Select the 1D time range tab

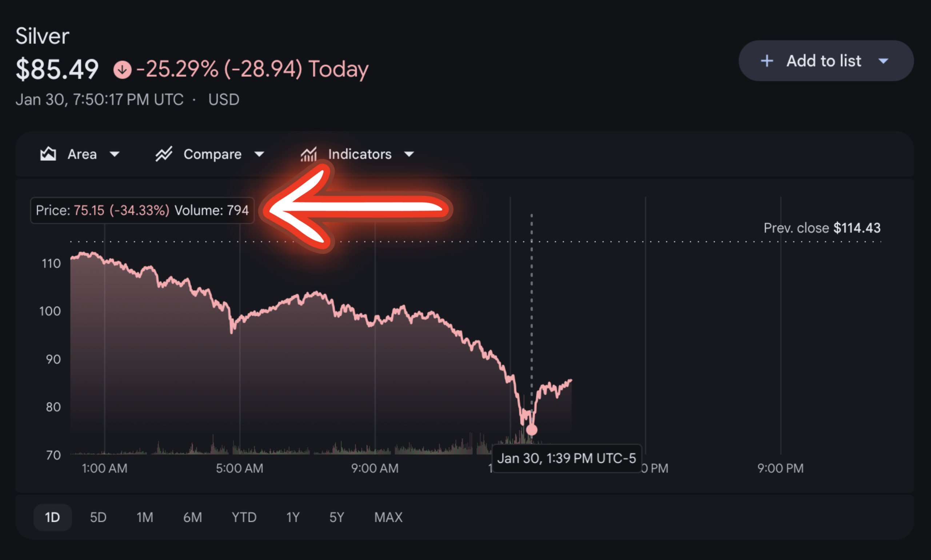pyautogui.click(x=52, y=517)
